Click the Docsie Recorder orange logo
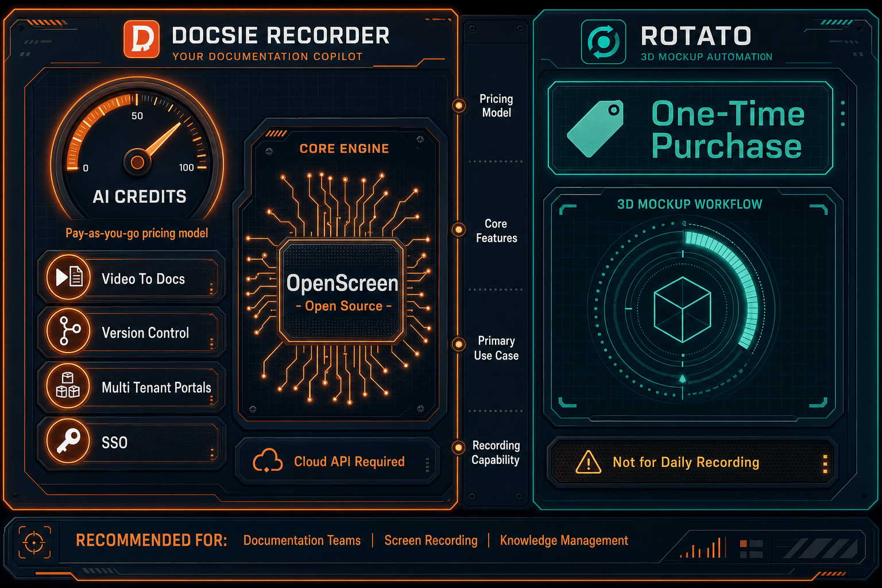Screen dimensions: 882x588 141,39
